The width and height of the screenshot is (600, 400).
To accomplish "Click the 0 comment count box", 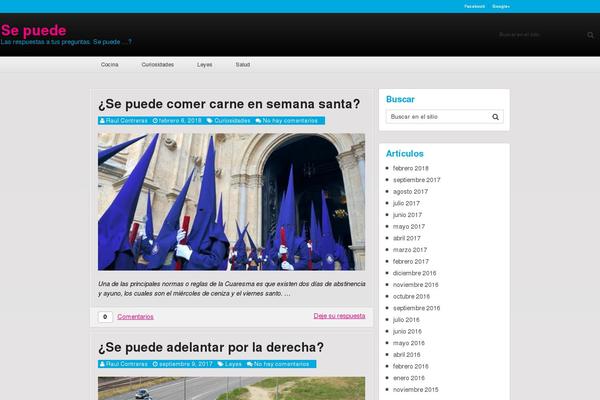I will coord(105,317).
